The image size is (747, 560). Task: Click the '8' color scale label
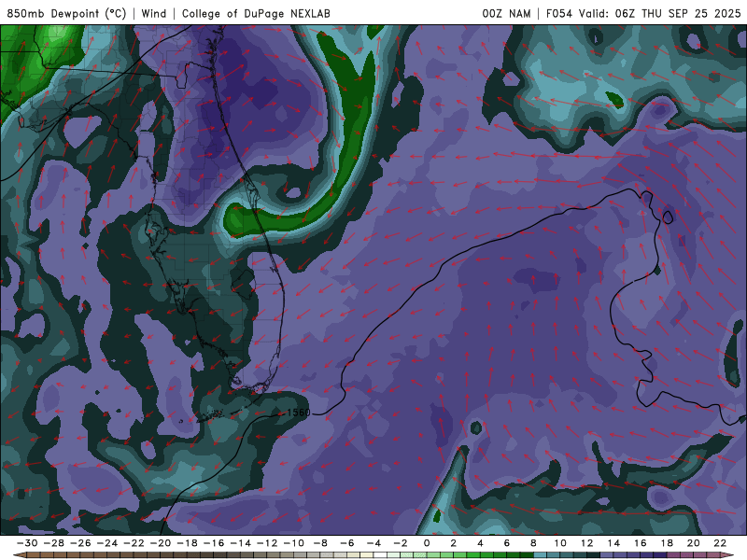pos(533,543)
